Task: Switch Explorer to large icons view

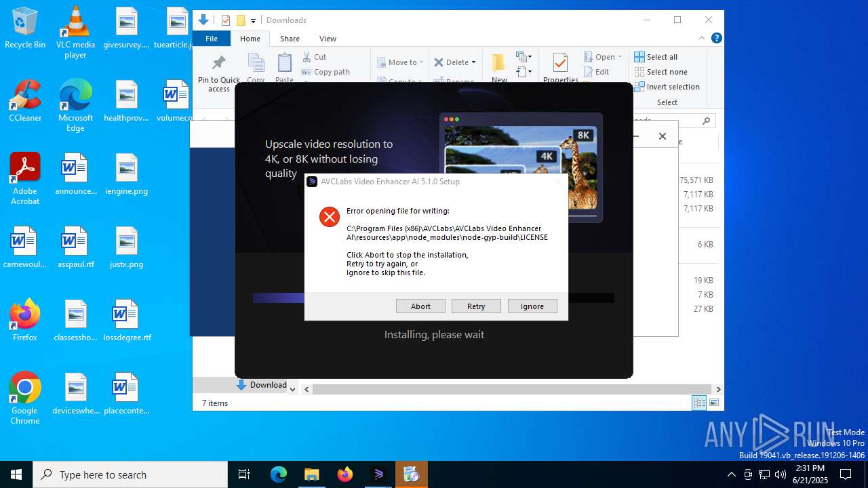Action: coord(713,403)
